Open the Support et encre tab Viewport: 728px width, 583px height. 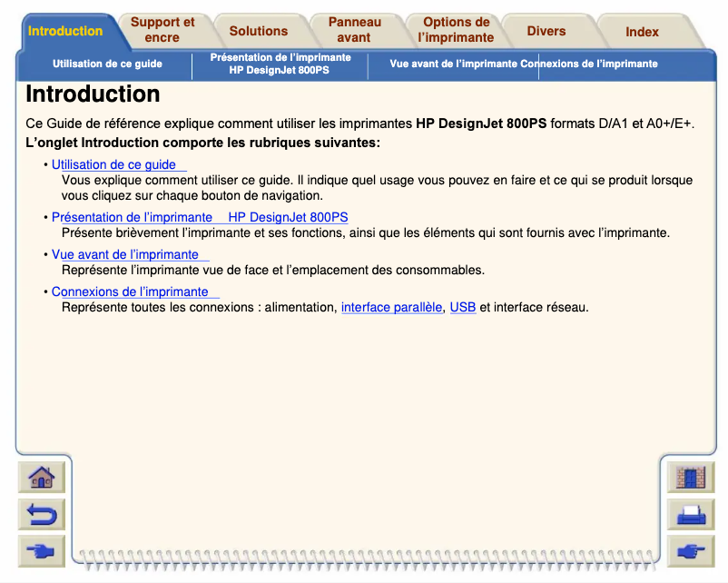(162, 30)
